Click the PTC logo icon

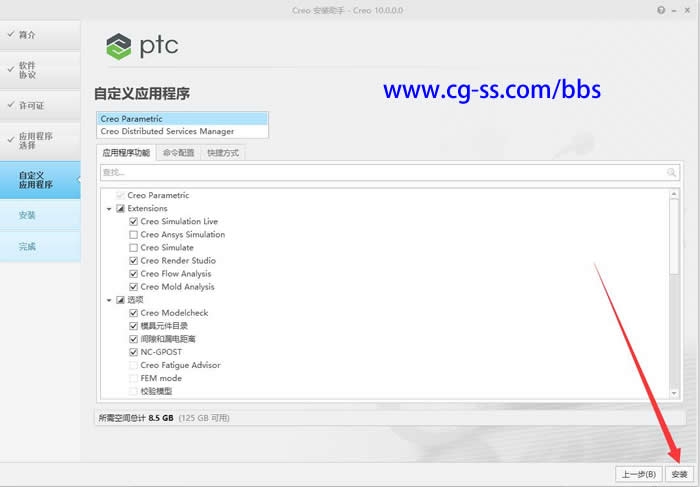point(119,46)
